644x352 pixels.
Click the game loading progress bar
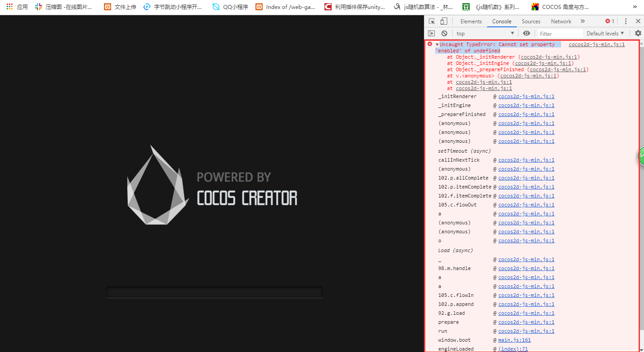(214, 292)
